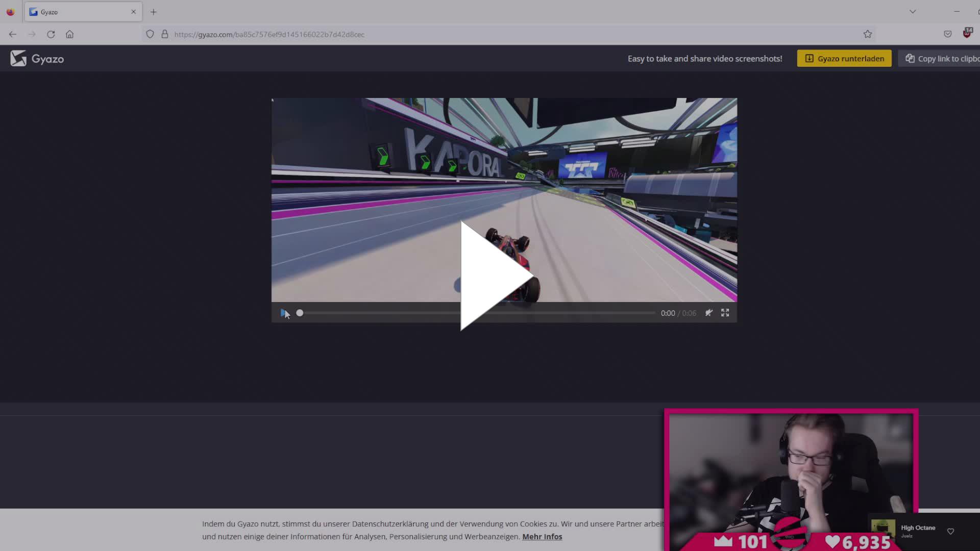Play the video clip
980x551 pixels.
pos(490,275)
